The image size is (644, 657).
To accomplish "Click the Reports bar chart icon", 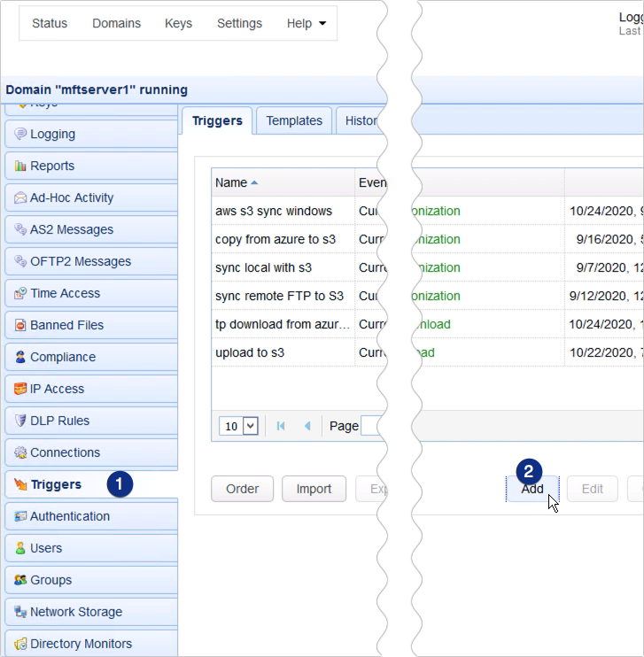I will [x=20, y=166].
